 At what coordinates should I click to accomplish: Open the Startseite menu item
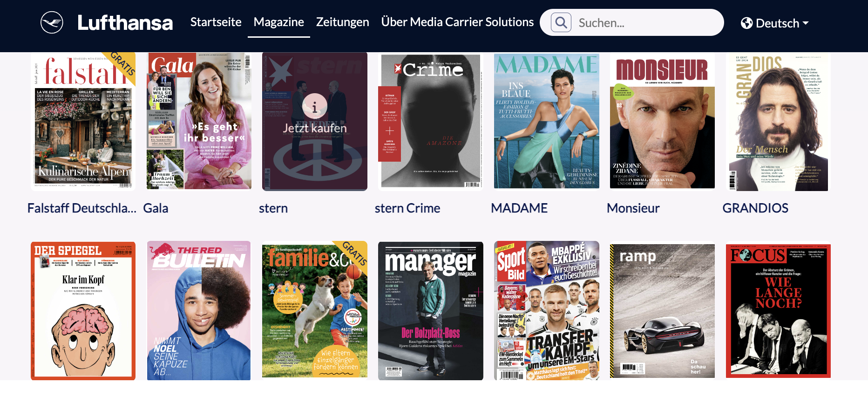pyautogui.click(x=216, y=22)
